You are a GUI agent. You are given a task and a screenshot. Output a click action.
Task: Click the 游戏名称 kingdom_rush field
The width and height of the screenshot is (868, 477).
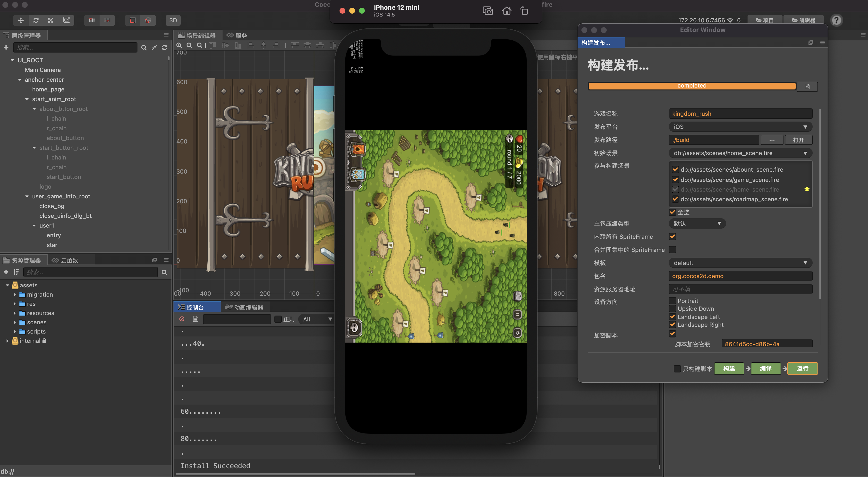coord(740,114)
